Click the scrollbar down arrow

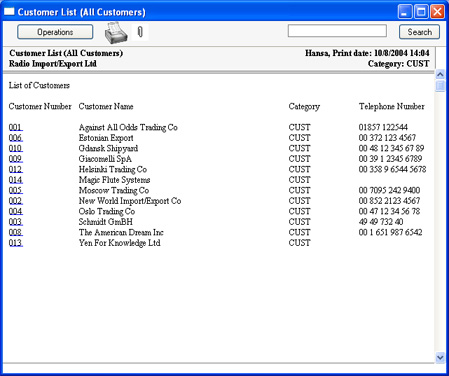pyautogui.click(x=440, y=358)
